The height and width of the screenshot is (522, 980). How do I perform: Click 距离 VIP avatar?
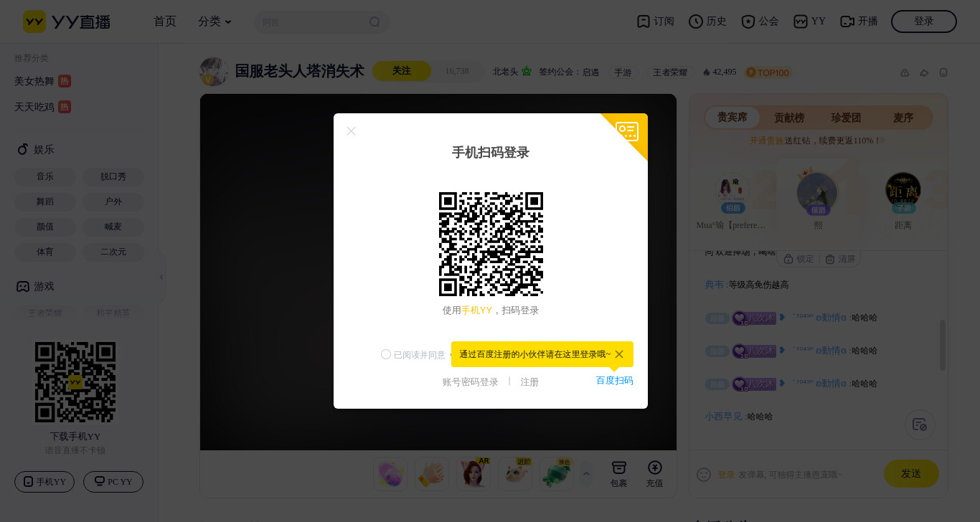tap(903, 189)
